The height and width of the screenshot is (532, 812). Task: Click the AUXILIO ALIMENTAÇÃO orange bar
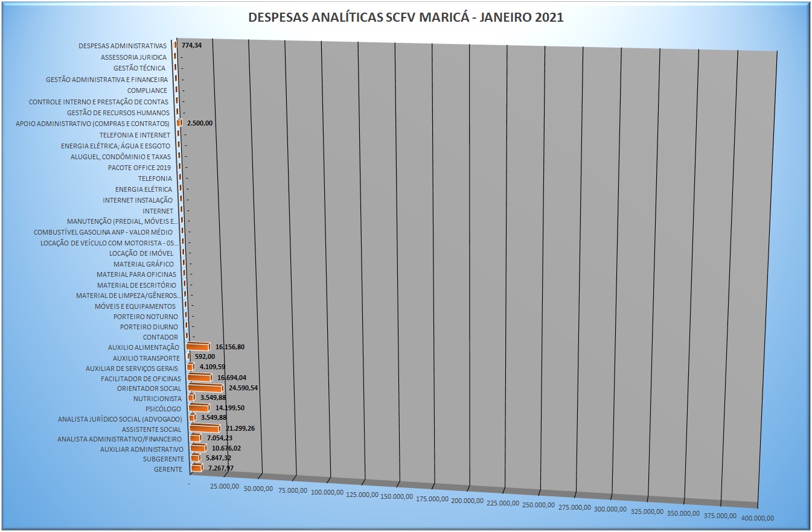(x=198, y=347)
